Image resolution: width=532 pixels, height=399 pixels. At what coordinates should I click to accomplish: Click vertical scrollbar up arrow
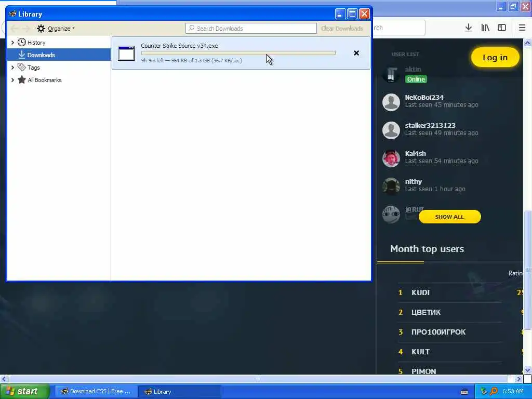527,43
